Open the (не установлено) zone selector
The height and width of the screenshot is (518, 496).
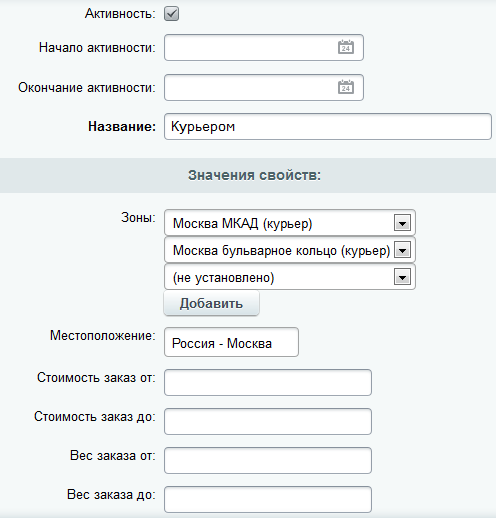tap(290, 277)
